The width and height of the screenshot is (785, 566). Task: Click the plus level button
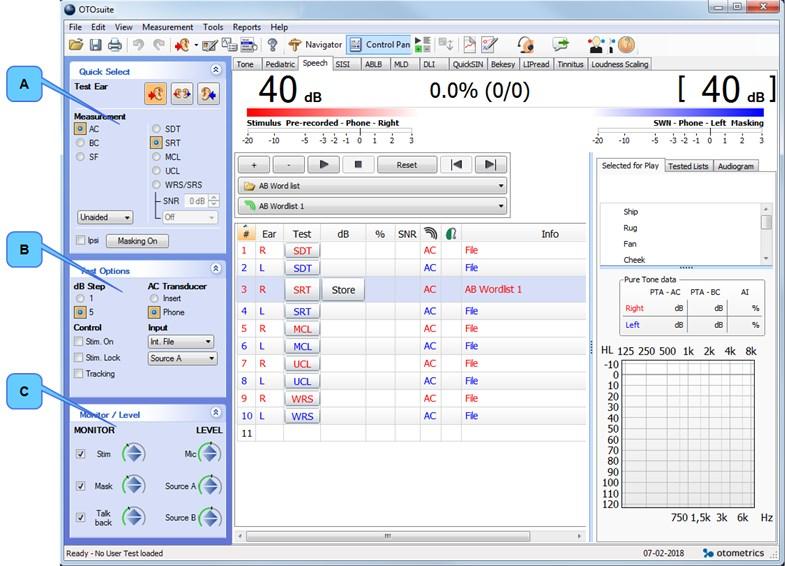254,165
